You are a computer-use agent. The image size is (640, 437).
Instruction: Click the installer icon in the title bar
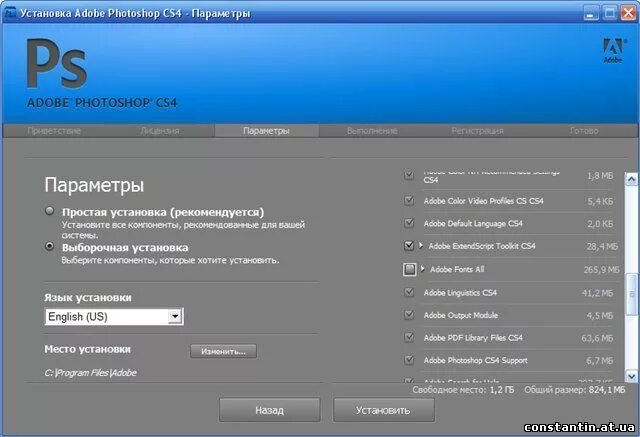[x=10, y=13]
